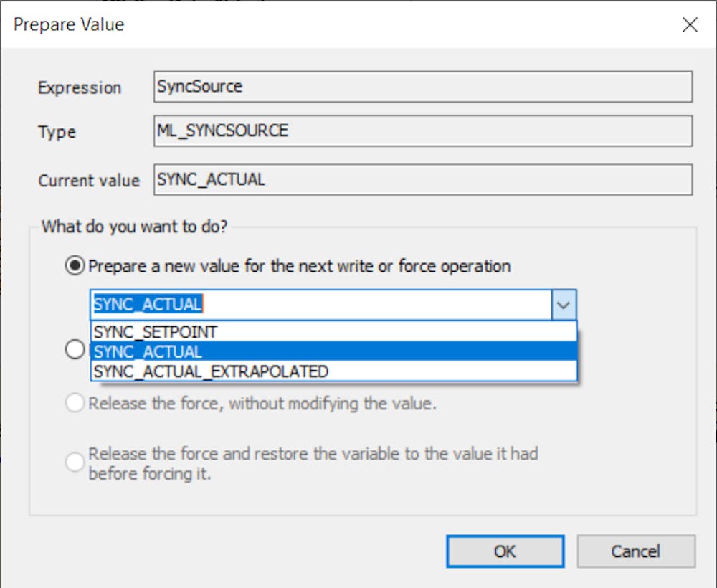Collapse the value combo box arrow
Screen dimensions: 717x588
[x=564, y=304]
